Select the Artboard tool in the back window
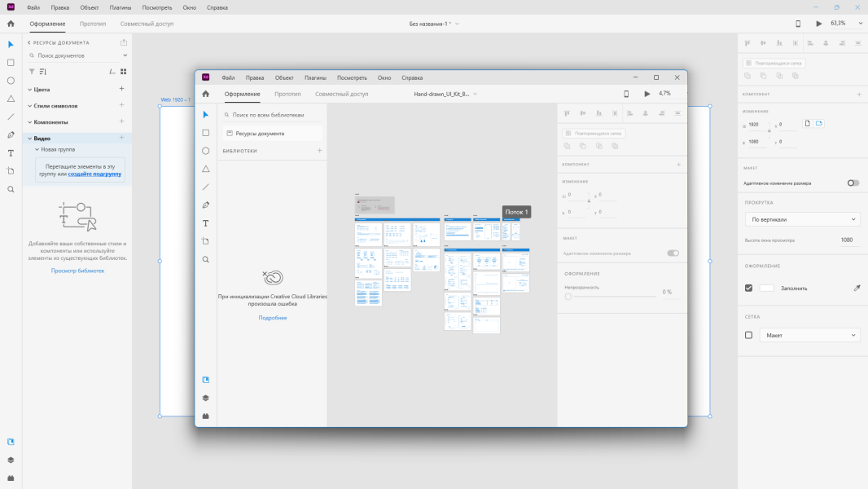 (x=11, y=171)
